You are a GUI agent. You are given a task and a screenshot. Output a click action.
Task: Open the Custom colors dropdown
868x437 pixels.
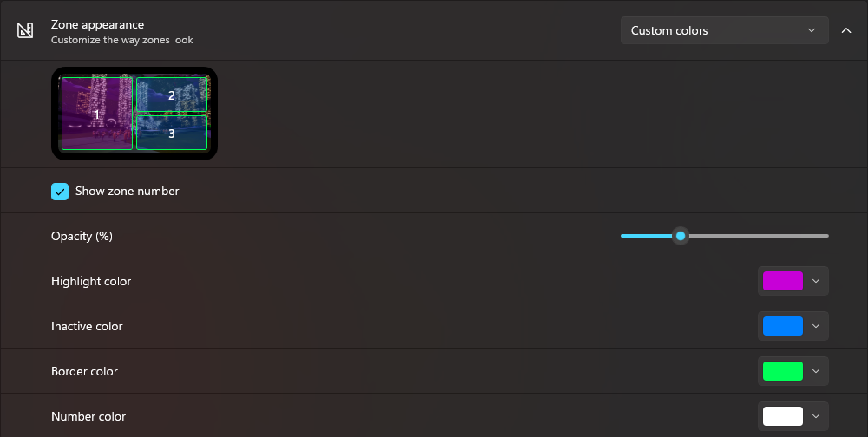coord(724,30)
